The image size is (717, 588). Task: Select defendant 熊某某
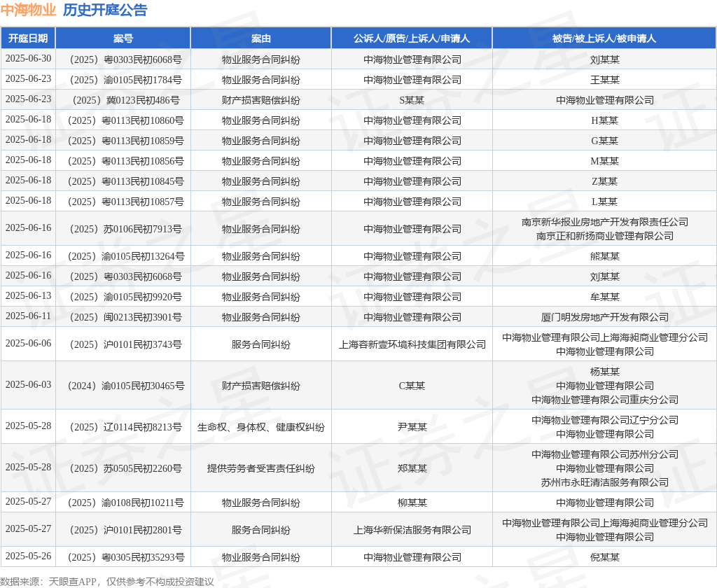click(604, 256)
